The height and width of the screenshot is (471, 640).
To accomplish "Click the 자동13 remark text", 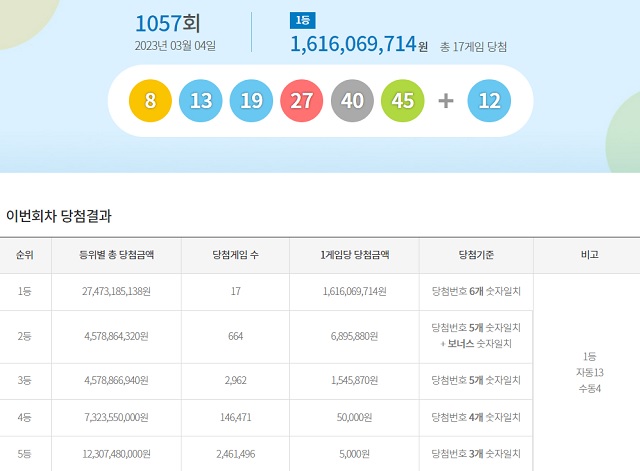I will 590,373.
